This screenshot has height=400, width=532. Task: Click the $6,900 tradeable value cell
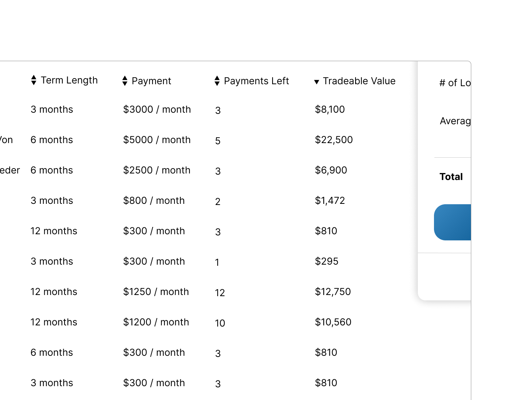pyautogui.click(x=331, y=170)
